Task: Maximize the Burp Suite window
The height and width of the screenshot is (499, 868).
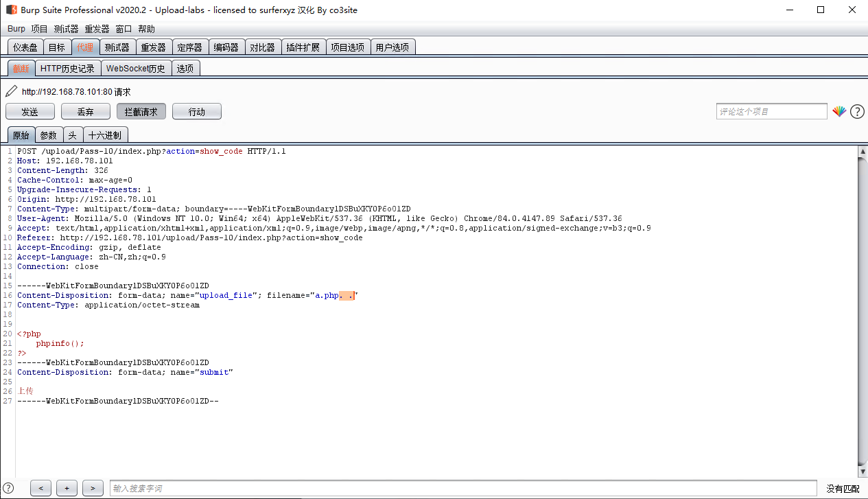Action: coord(821,10)
